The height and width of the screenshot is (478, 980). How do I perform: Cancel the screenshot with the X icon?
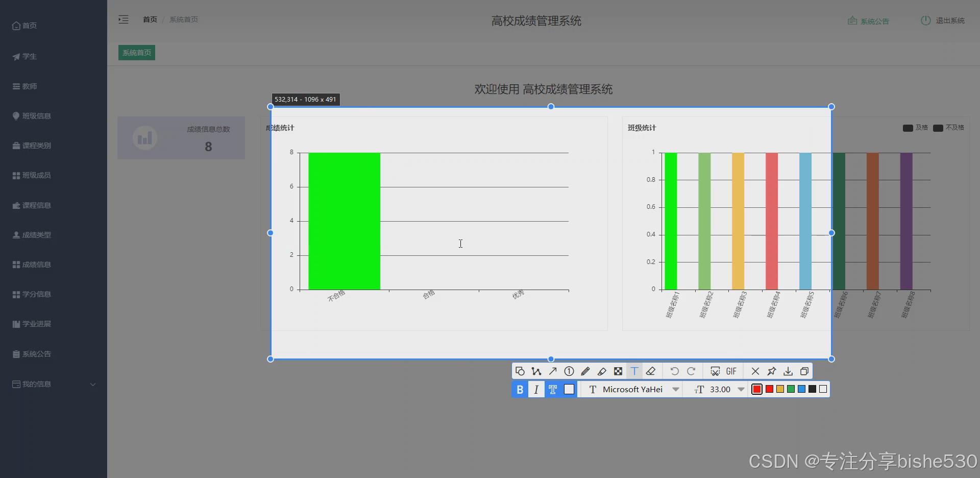pyautogui.click(x=755, y=371)
